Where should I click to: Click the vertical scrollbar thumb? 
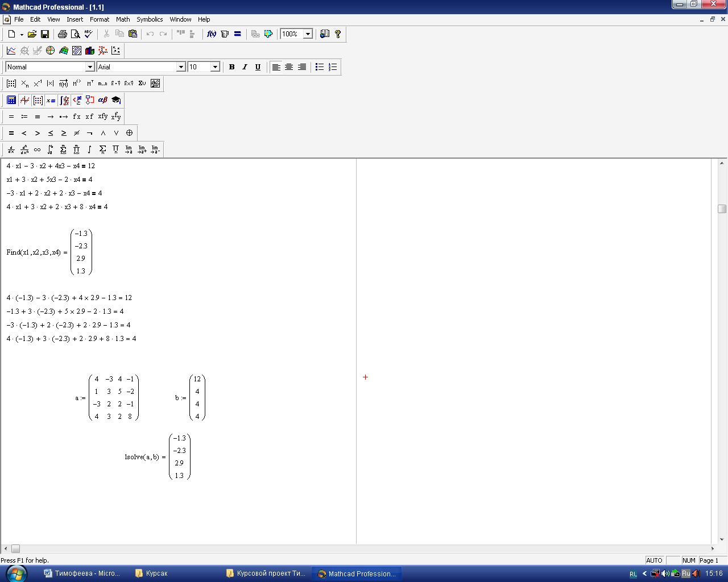[x=722, y=209]
